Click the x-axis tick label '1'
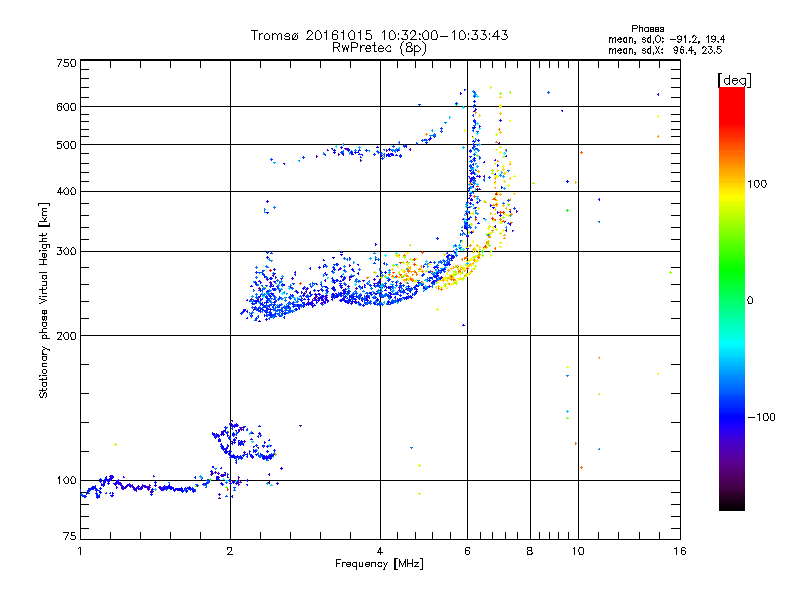The height and width of the screenshot is (600, 800). click(80, 551)
